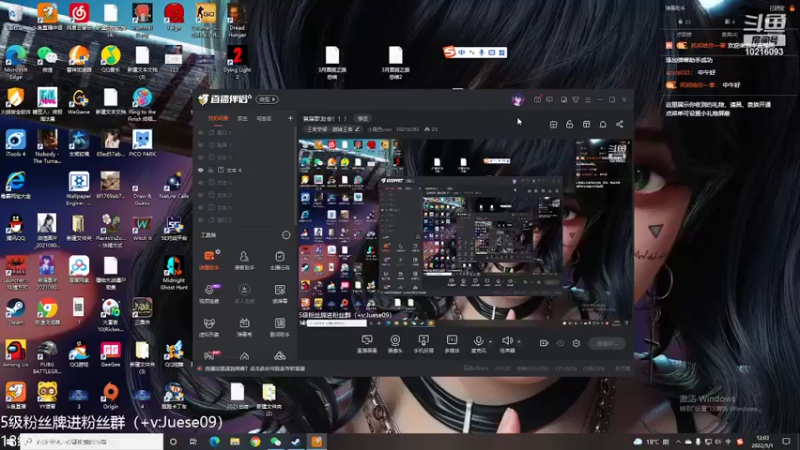Click the 修改 button beside room title
This screenshot has height=450, width=800.
click(x=363, y=118)
